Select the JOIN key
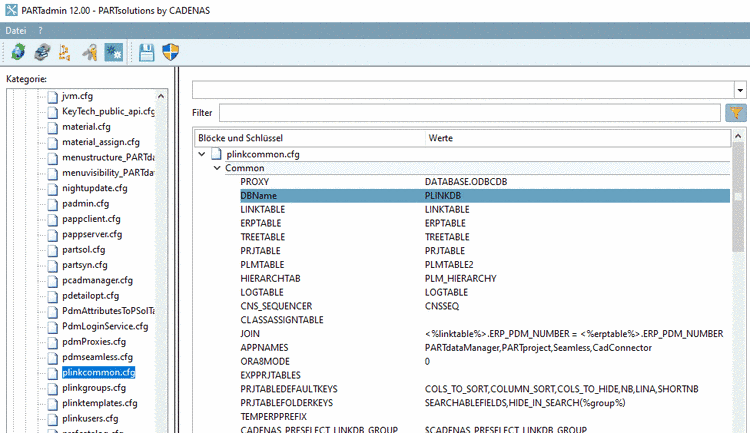The height and width of the screenshot is (433, 750). (x=250, y=334)
